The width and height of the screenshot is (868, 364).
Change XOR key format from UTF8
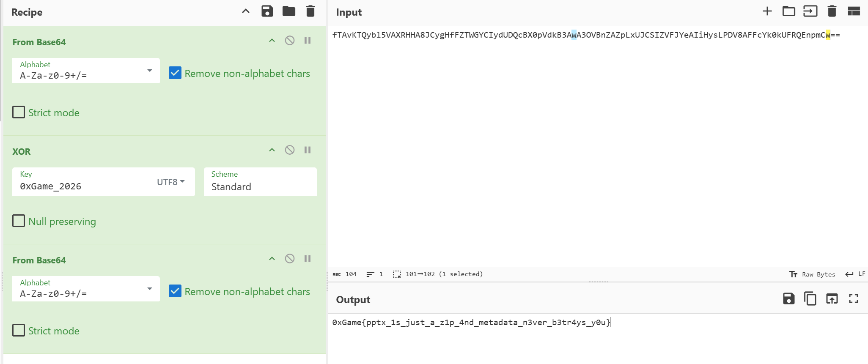point(171,182)
